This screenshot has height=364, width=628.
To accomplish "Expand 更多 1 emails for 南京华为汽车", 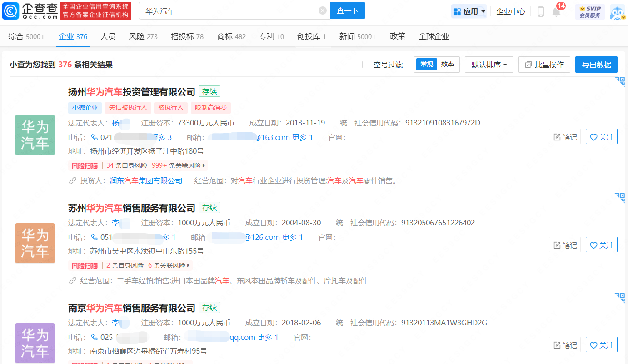I will tap(268, 337).
